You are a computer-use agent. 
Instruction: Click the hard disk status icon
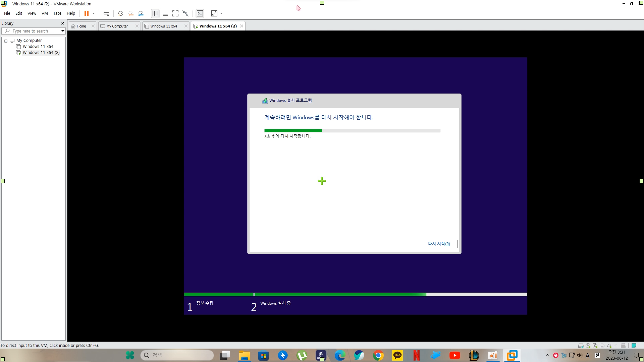tap(581, 346)
